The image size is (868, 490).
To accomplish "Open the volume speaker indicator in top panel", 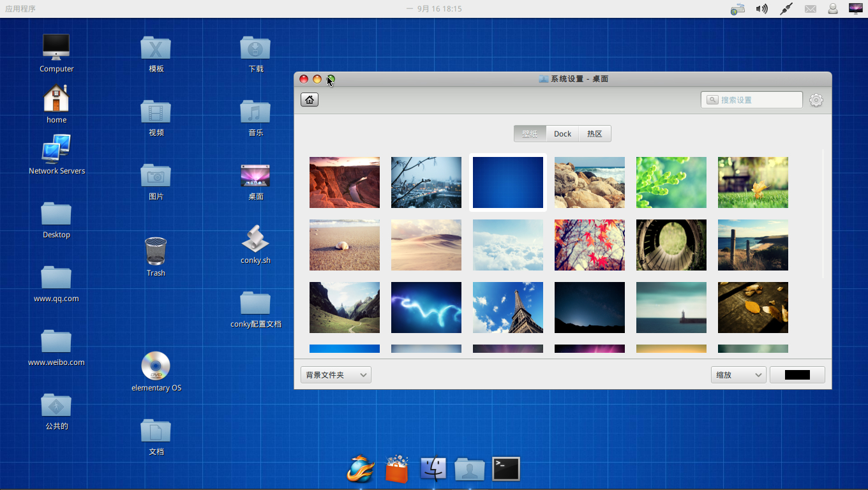I will point(761,9).
